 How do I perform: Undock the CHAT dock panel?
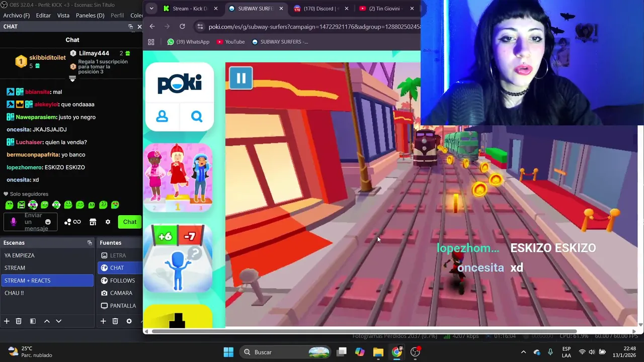pos(131,27)
